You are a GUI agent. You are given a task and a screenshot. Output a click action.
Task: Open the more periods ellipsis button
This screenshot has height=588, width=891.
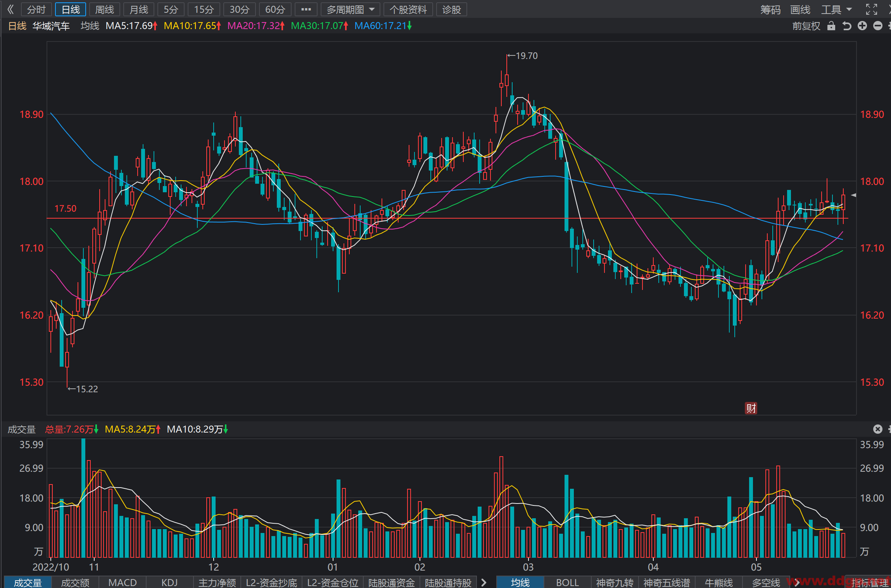(x=306, y=9)
